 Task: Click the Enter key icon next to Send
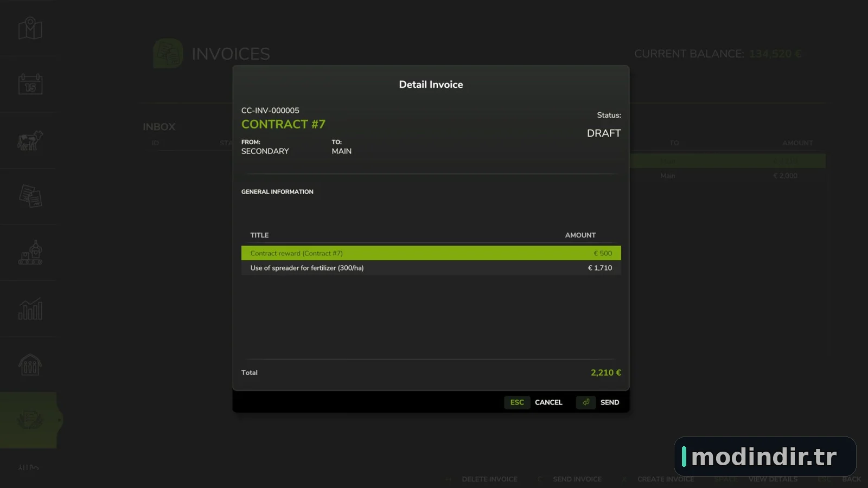(x=586, y=402)
